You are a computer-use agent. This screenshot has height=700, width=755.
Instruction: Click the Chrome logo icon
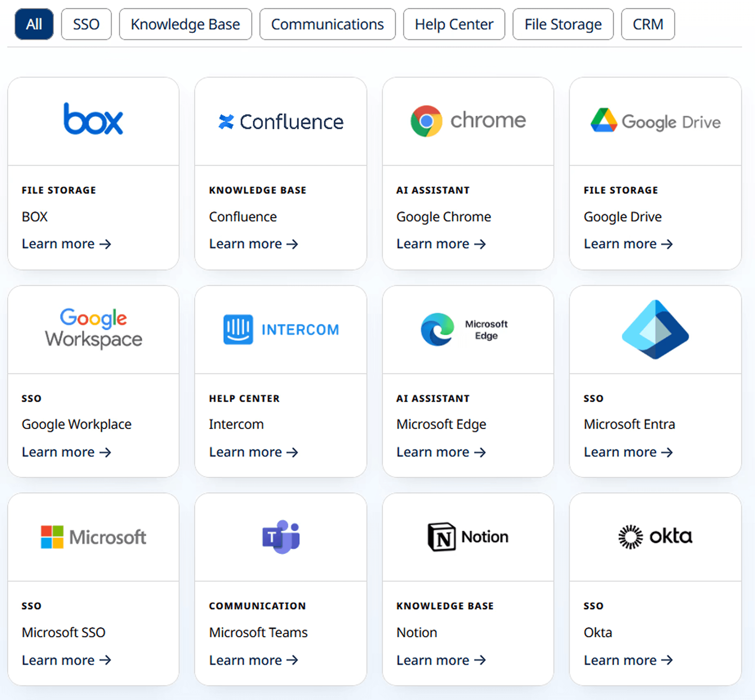point(426,121)
